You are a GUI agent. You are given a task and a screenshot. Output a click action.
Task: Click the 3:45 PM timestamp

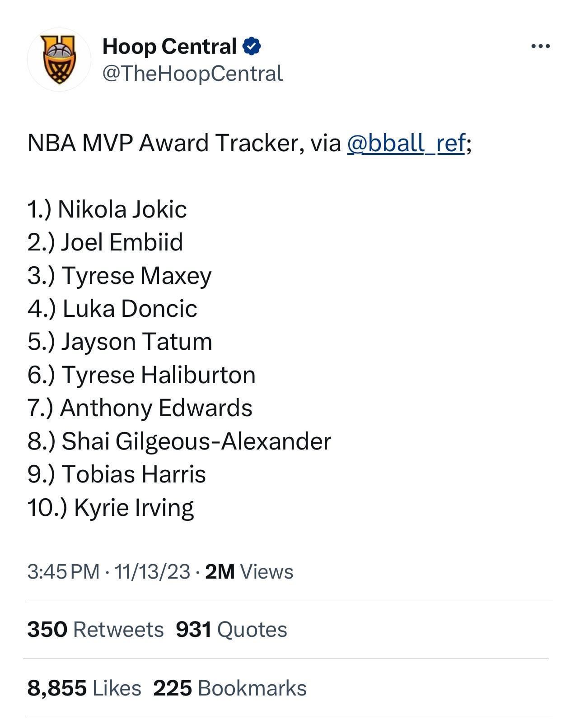pos(63,571)
